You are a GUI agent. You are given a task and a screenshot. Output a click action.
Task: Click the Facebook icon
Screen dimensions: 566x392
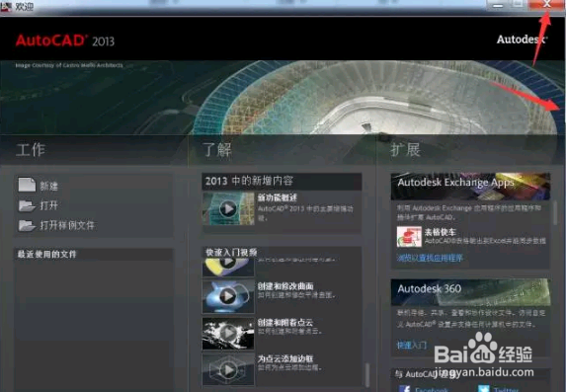(404, 389)
